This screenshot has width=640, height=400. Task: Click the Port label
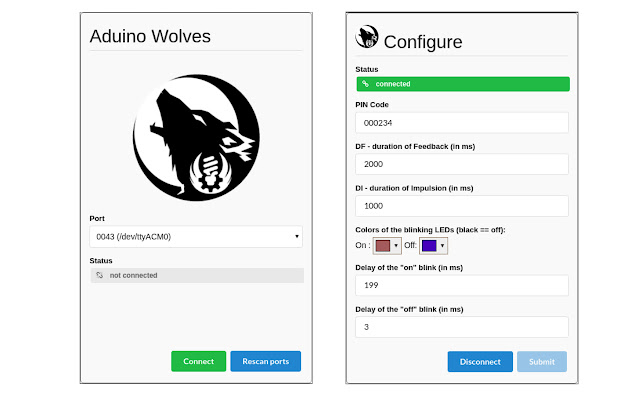click(97, 219)
